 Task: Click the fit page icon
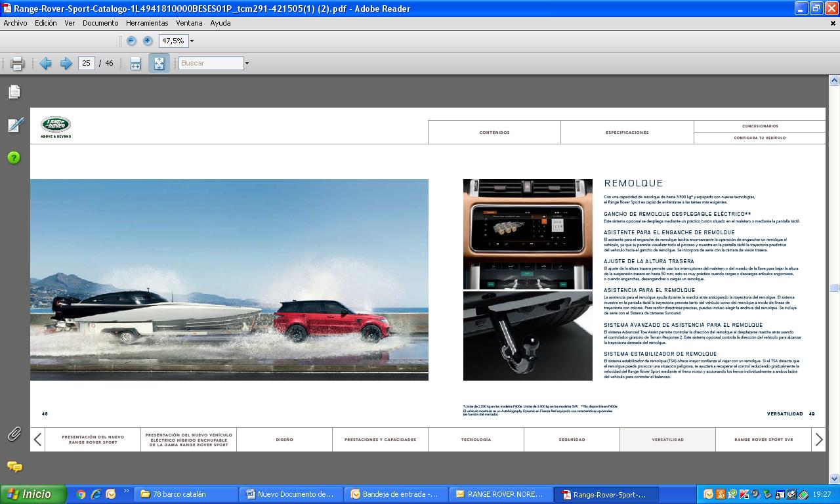pos(159,64)
